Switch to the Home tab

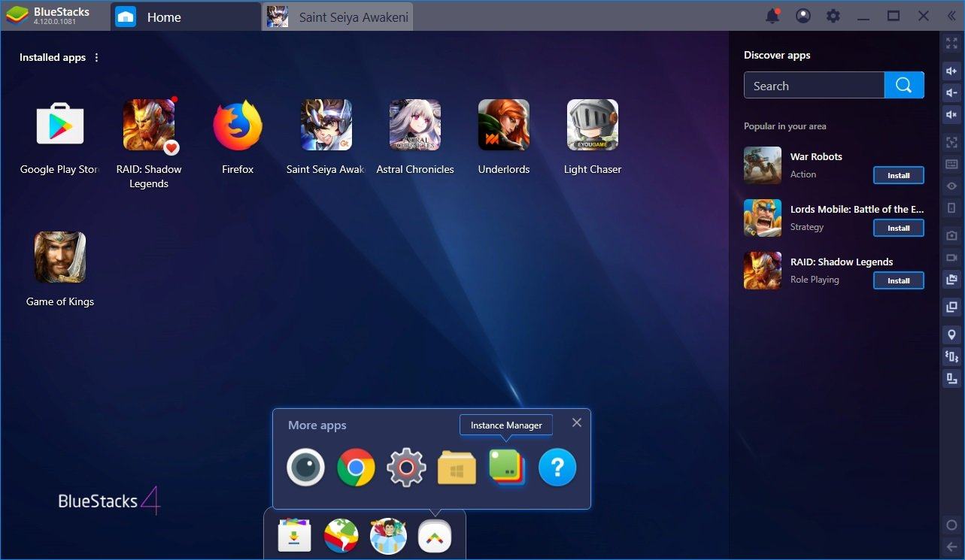[187, 17]
